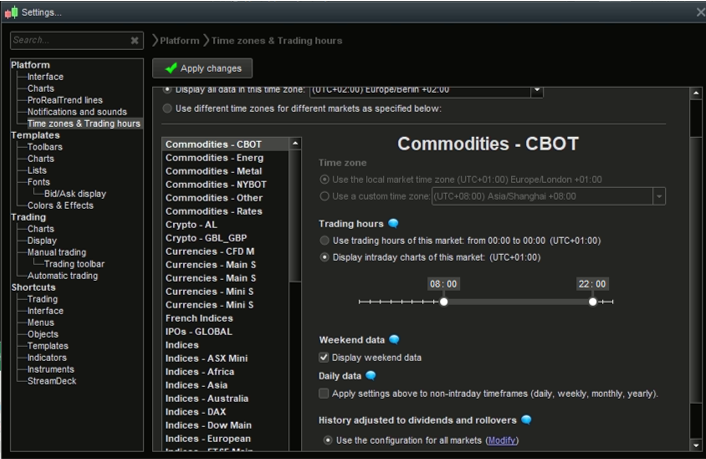Clear the settings search box
706x459 pixels.
click(x=135, y=40)
